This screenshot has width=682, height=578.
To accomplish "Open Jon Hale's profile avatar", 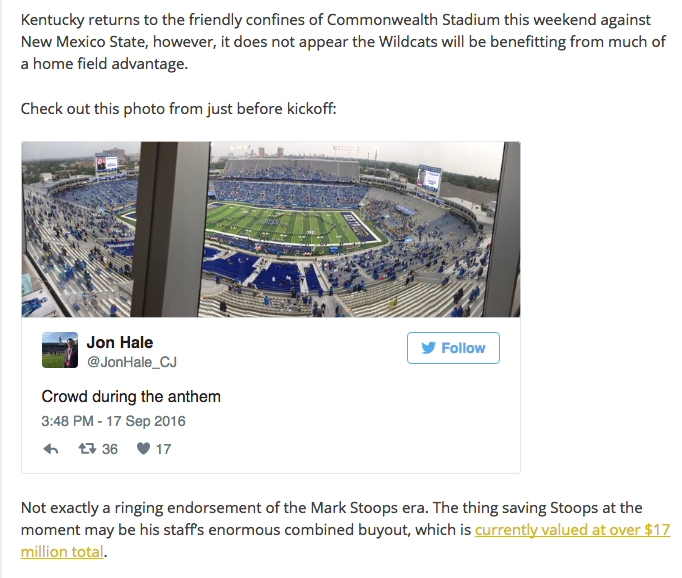I will click(59, 351).
